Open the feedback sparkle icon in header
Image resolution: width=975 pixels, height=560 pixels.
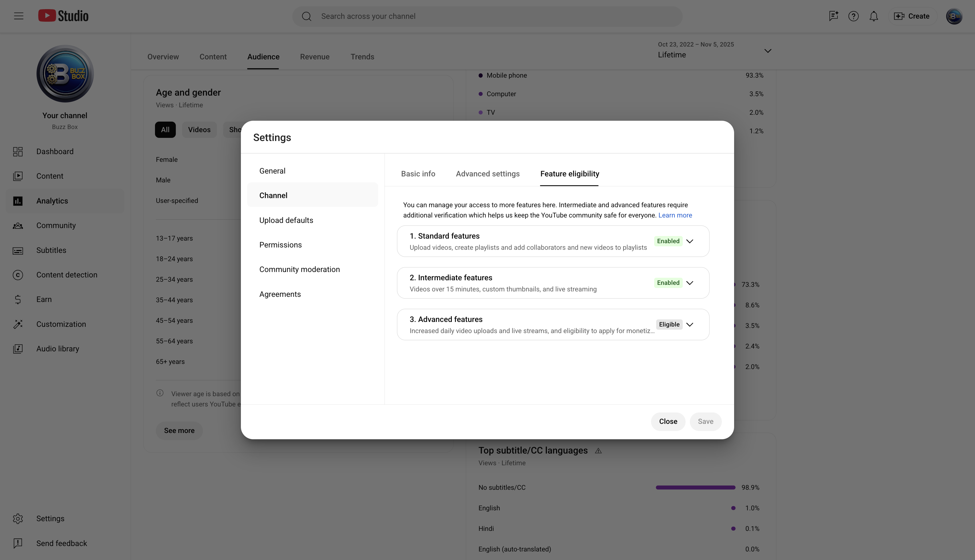(833, 16)
